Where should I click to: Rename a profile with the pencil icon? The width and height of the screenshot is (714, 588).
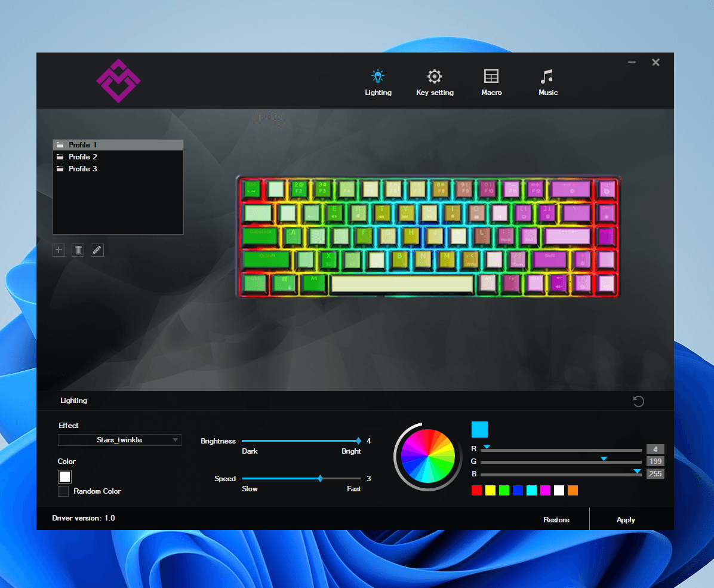pyautogui.click(x=97, y=250)
